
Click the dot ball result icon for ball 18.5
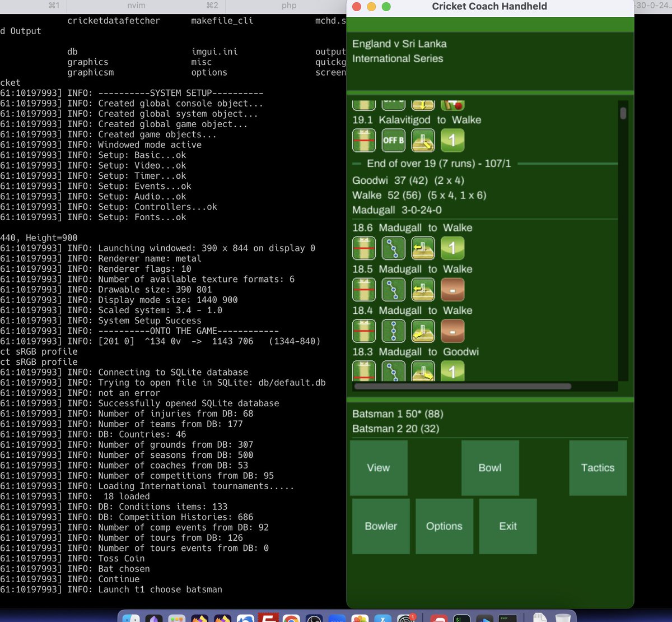452,290
